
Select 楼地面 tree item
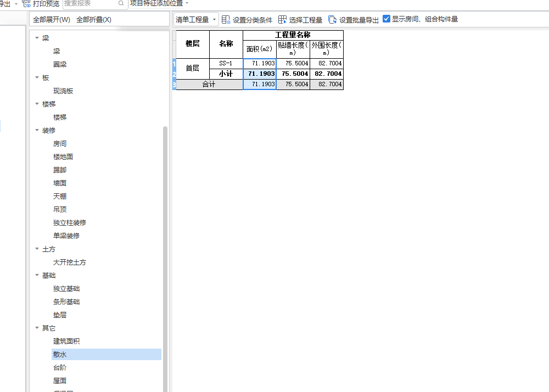pyautogui.click(x=63, y=157)
